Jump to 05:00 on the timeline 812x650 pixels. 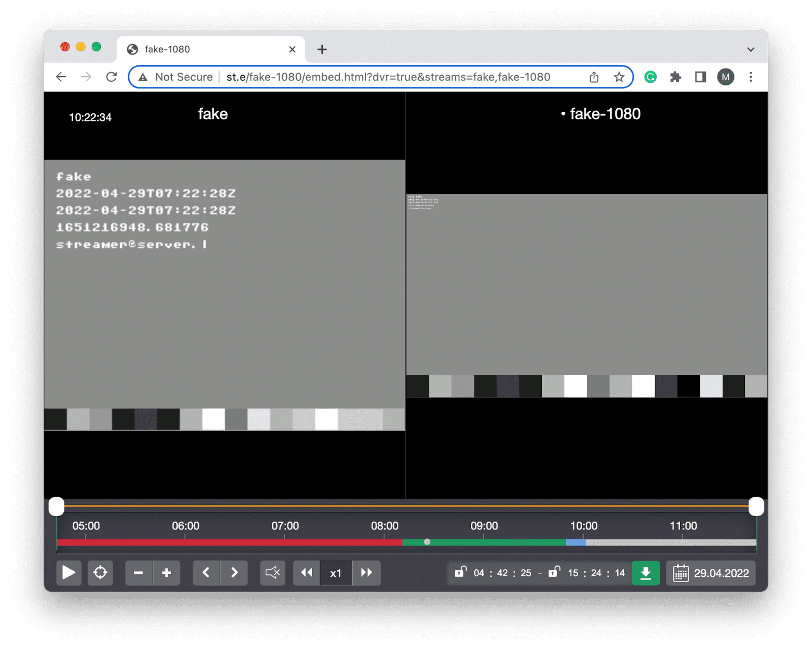click(x=86, y=526)
